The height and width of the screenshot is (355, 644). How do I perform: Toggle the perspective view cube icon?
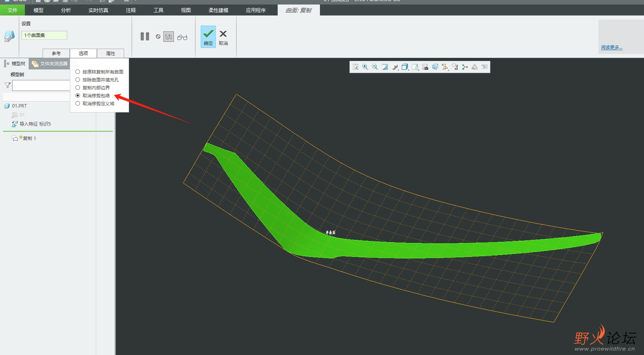pos(435,67)
